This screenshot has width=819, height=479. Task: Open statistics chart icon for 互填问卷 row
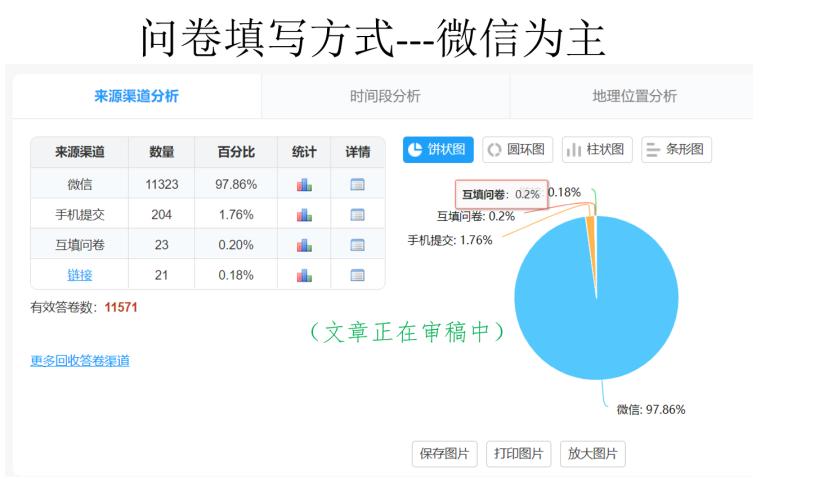click(x=304, y=245)
